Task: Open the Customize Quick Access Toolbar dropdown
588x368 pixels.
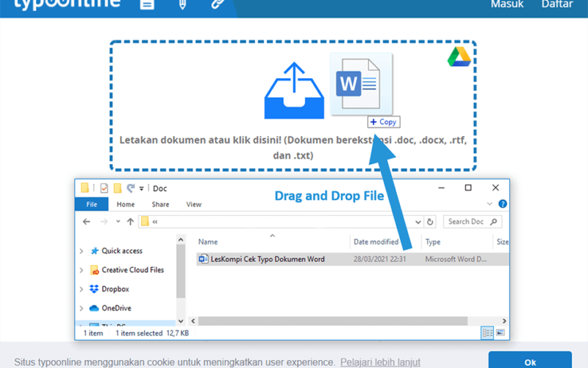Action: point(141,188)
